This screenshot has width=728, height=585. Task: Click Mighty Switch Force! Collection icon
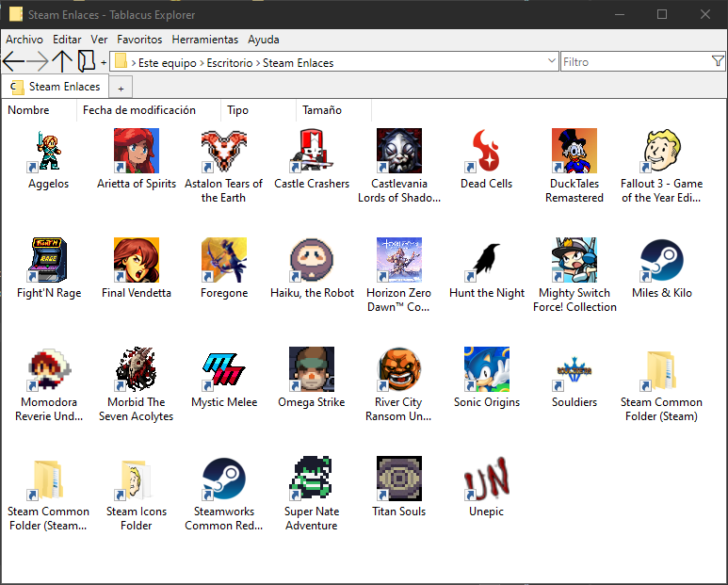(x=574, y=260)
